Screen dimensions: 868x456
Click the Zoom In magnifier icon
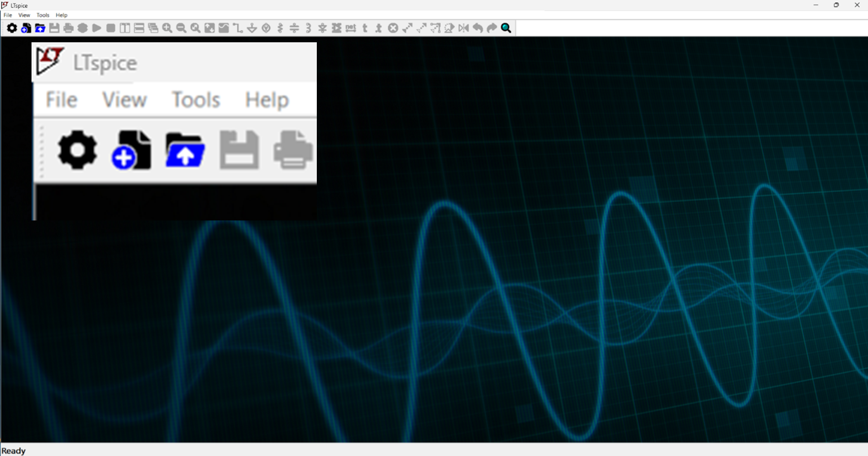167,28
